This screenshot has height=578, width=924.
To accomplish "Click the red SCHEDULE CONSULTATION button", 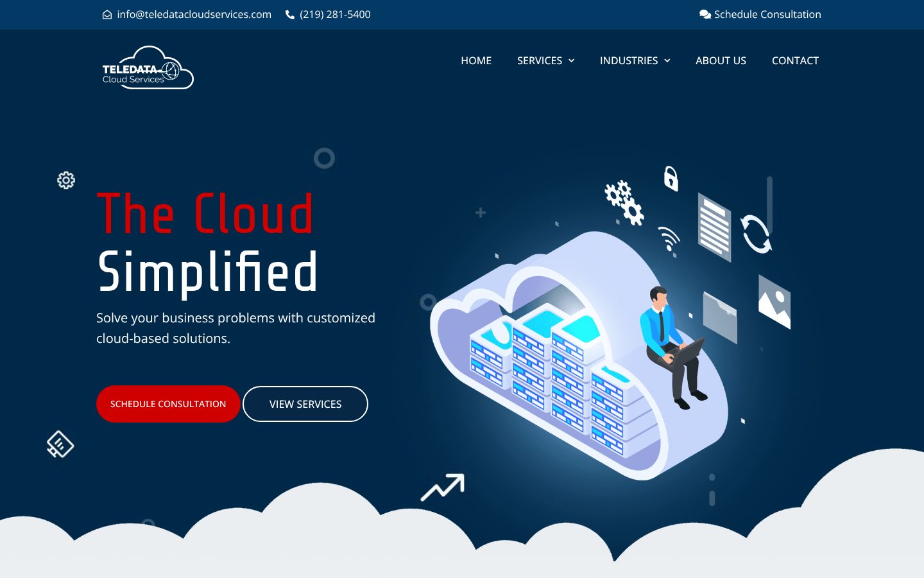I will point(168,404).
